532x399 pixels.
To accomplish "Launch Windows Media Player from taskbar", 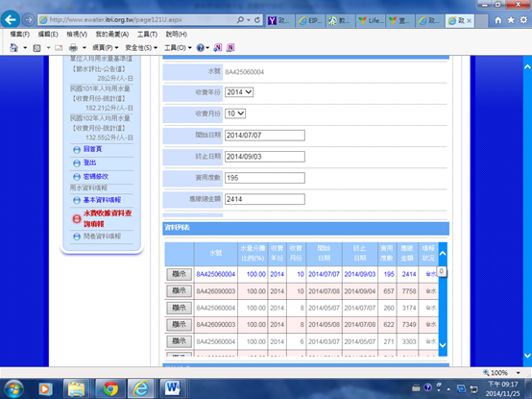I will pyautogui.click(x=45, y=388).
